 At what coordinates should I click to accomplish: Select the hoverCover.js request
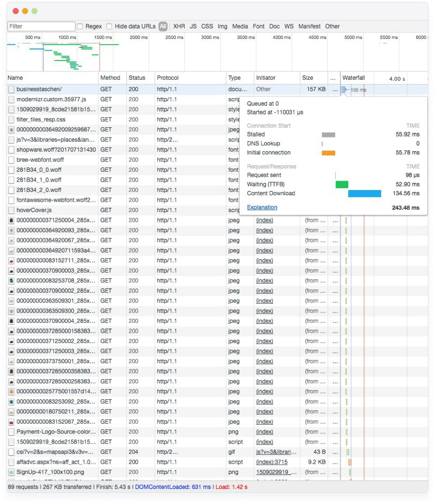[x=34, y=210]
